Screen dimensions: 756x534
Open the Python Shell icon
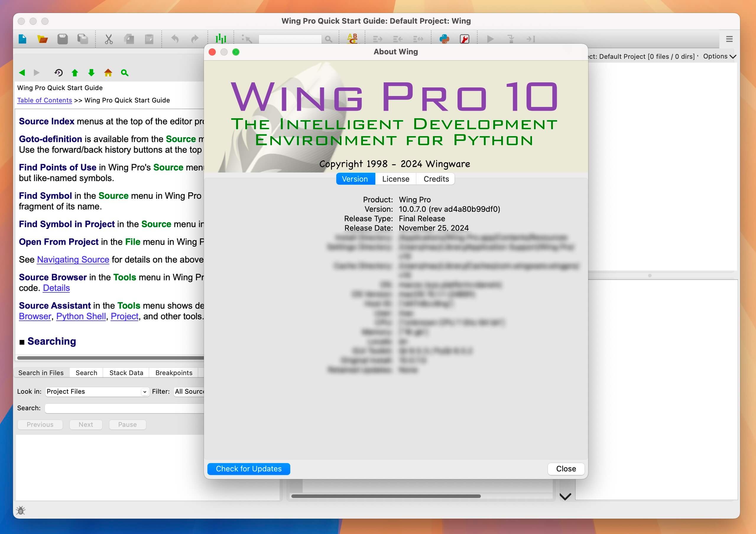444,39
